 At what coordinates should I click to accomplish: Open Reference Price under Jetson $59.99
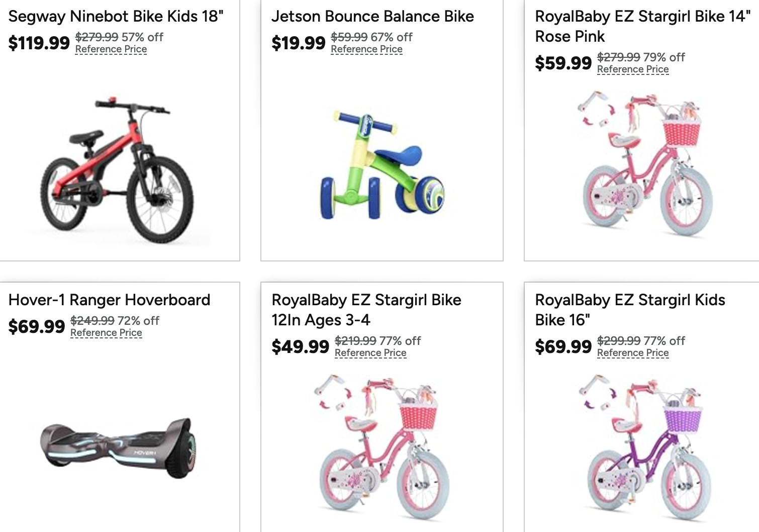(366, 49)
